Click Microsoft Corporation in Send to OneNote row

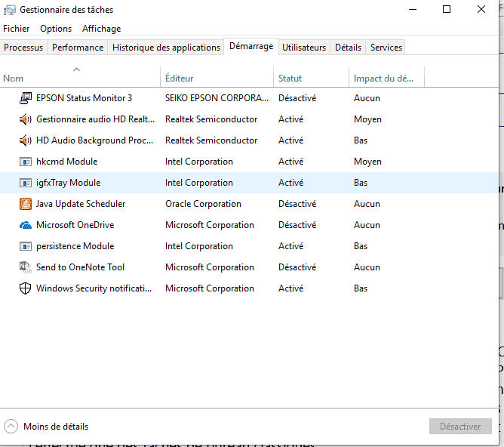pos(210,267)
